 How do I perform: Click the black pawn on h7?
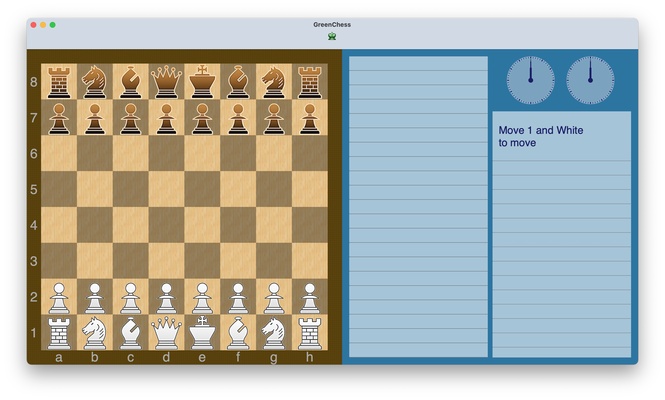[310, 118]
